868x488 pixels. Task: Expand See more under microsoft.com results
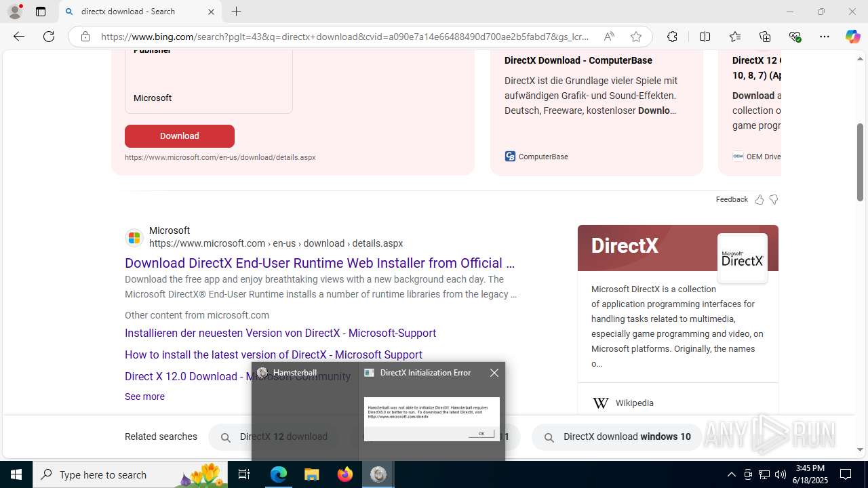point(144,396)
